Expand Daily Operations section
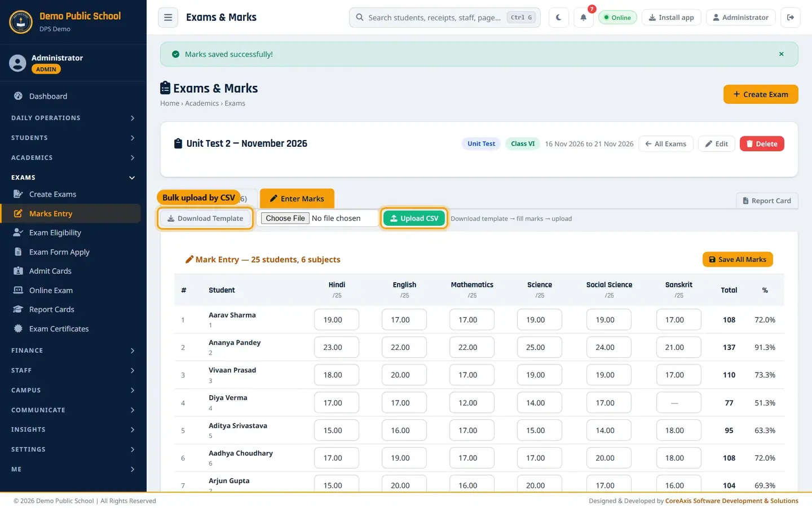This screenshot has height=508, width=812. click(x=73, y=118)
